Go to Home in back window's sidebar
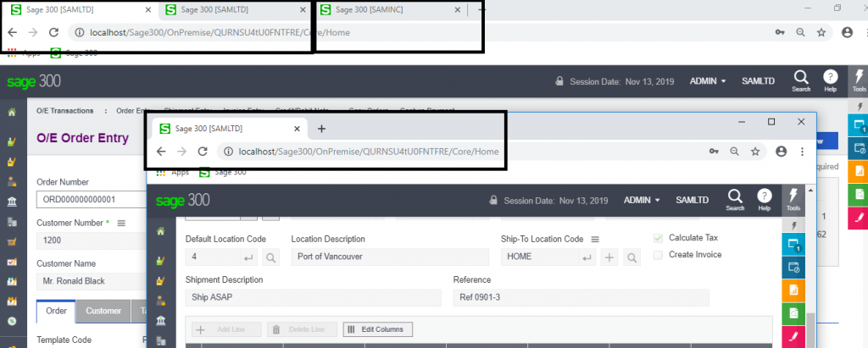868x348 pixels. click(12, 113)
